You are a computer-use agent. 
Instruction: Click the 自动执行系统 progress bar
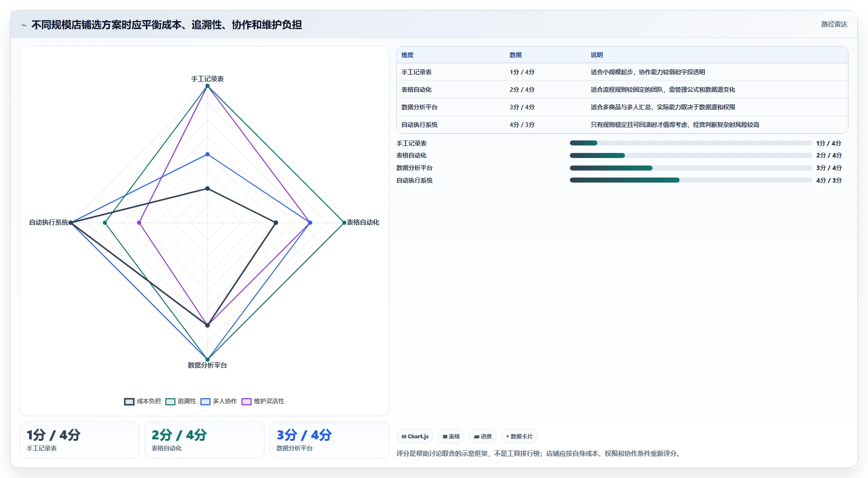pyautogui.click(x=691, y=180)
